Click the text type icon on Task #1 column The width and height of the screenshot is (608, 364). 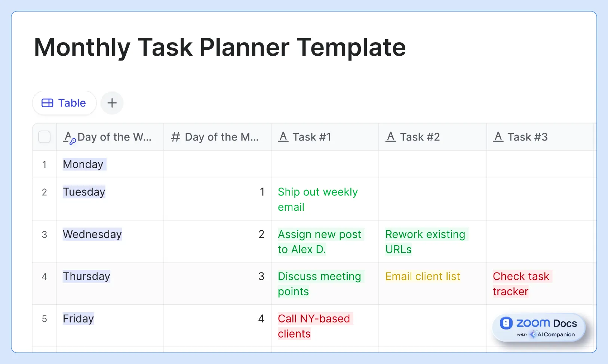click(x=282, y=137)
